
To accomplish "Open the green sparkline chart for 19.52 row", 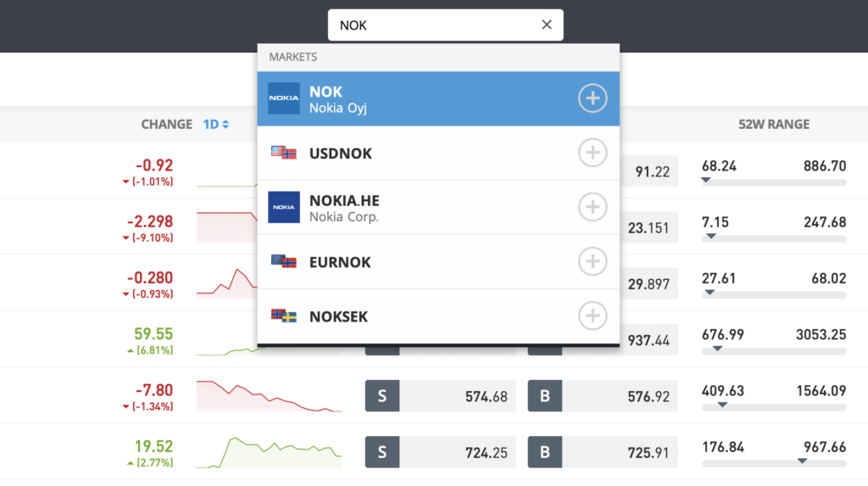I will pos(269,452).
